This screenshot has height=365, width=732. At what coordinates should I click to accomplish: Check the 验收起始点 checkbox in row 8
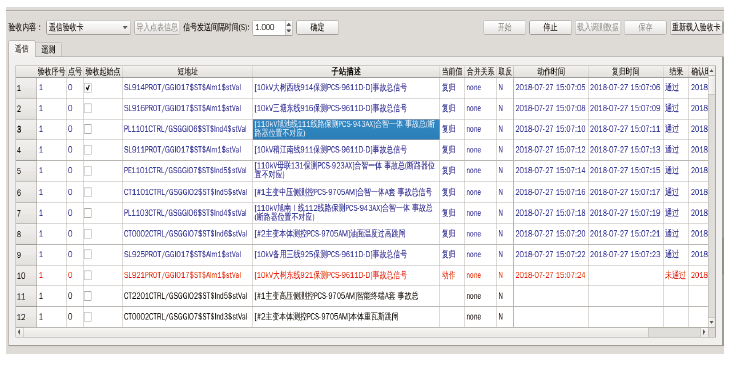click(88, 233)
